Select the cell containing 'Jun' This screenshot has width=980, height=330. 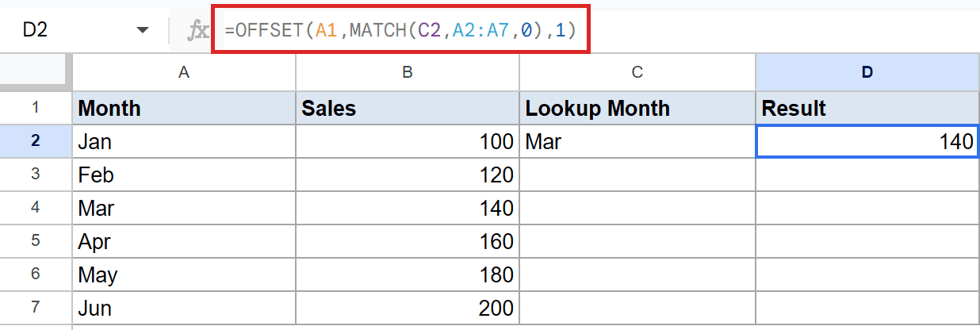coord(184,308)
